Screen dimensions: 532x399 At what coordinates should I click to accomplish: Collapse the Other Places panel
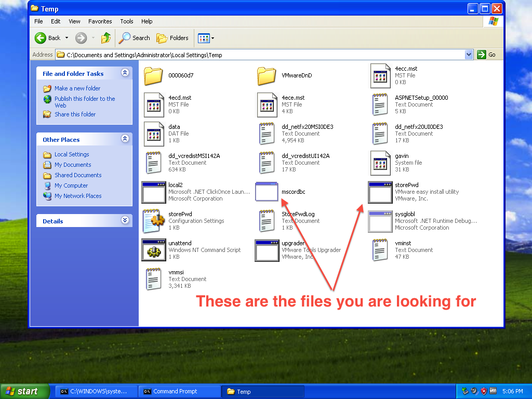pos(125,139)
